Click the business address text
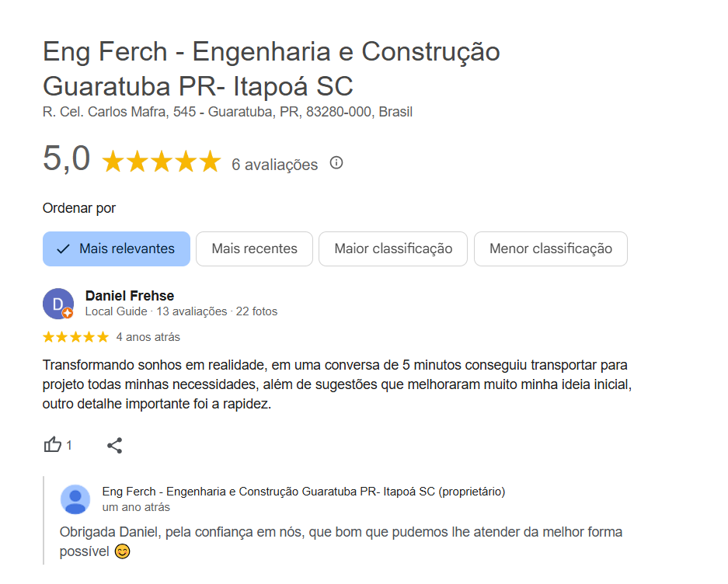 pyautogui.click(x=228, y=112)
